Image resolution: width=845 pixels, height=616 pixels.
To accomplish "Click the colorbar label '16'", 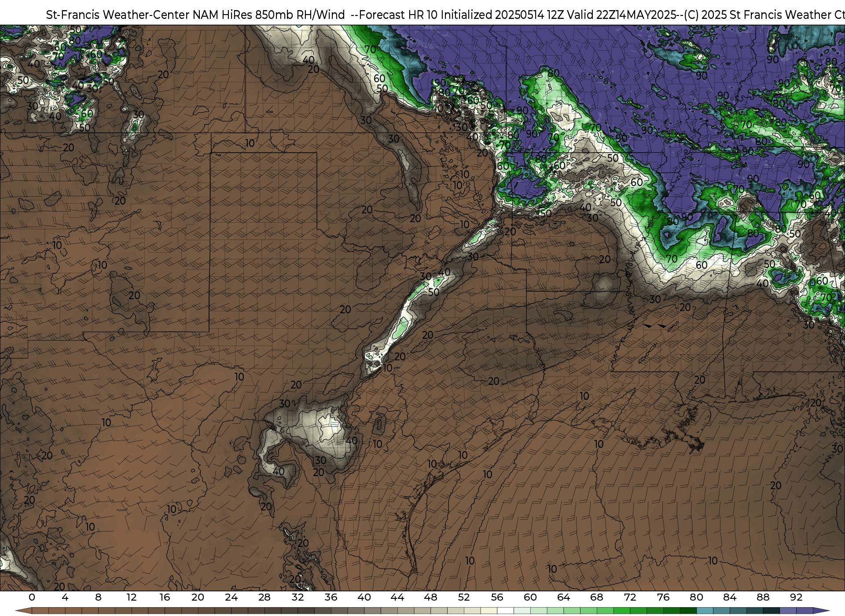I will 165,597.
